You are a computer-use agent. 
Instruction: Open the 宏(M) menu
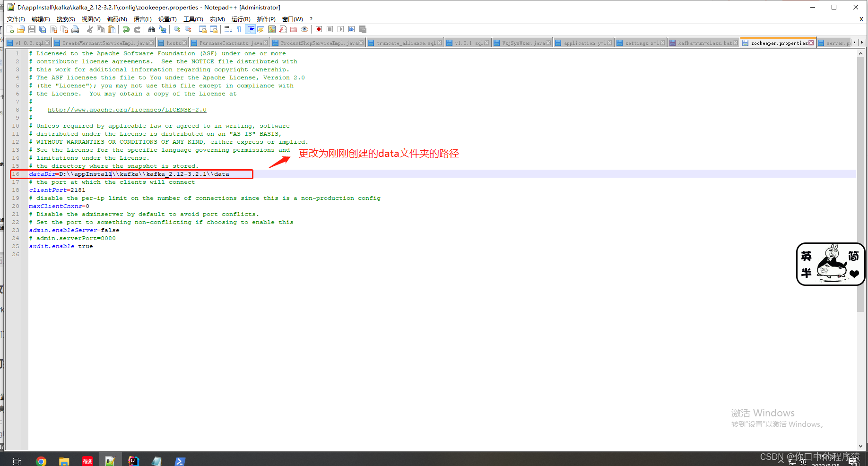click(x=217, y=19)
